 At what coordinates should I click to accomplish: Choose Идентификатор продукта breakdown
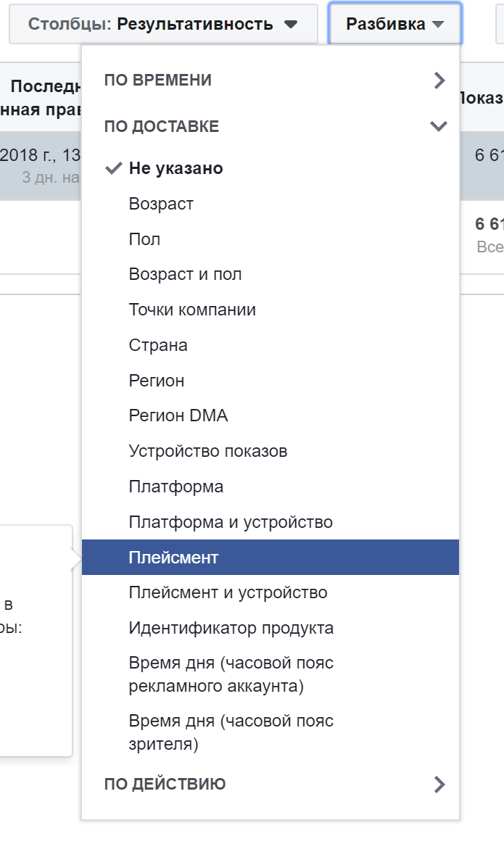(231, 628)
